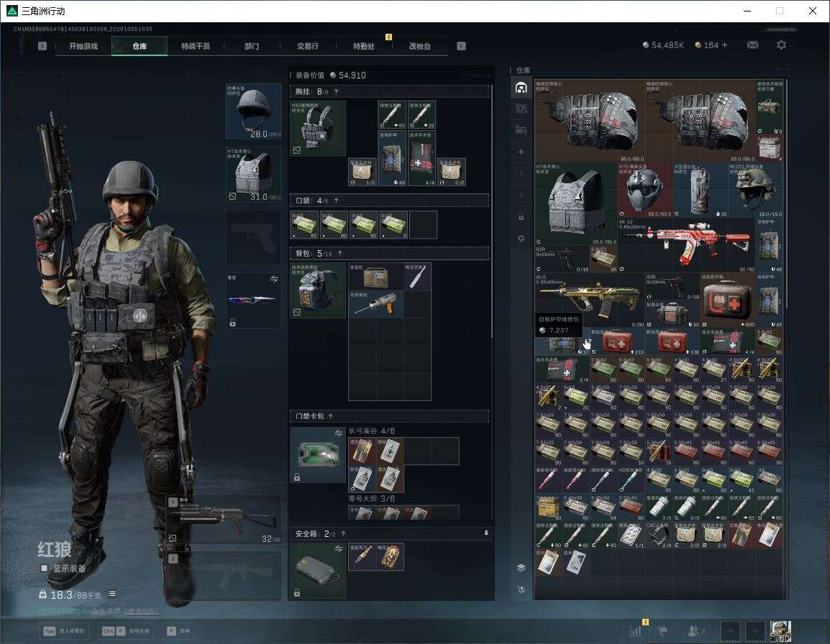Click the pin icon beside 安全箱

[x=486, y=533]
